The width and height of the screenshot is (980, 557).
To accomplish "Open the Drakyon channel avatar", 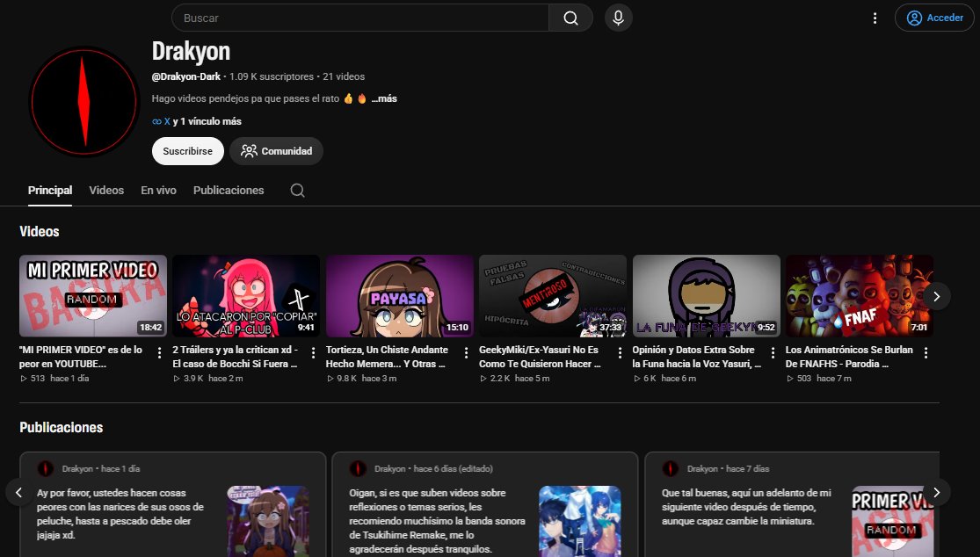I will 83,101.
